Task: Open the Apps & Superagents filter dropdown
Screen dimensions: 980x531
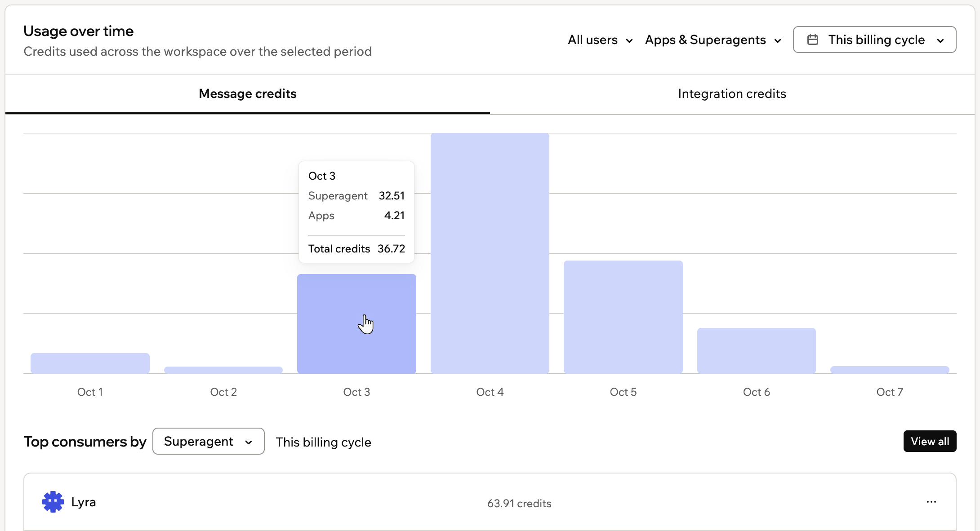Action: click(x=713, y=40)
